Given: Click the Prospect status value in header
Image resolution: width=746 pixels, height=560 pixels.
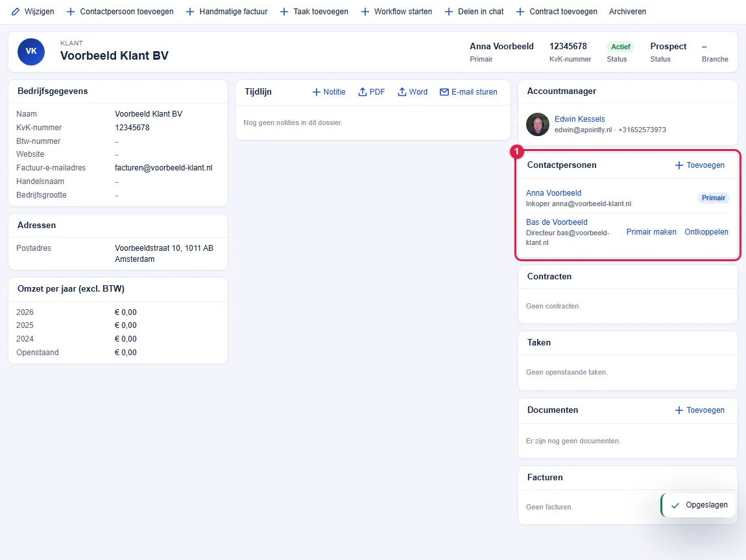Looking at the screenshot, I should 668,46.
